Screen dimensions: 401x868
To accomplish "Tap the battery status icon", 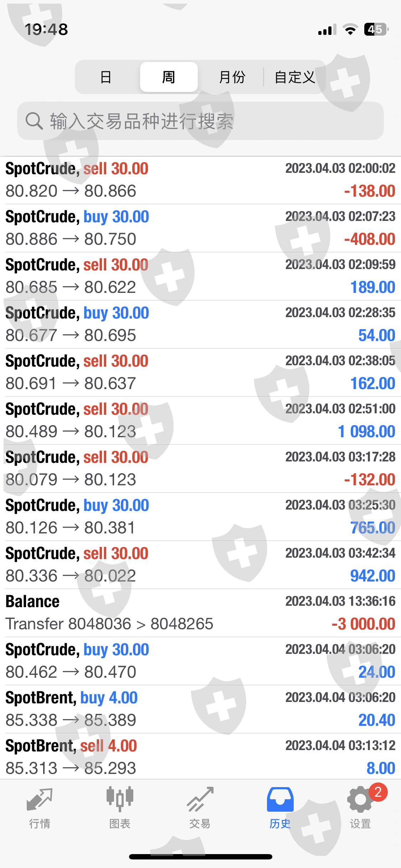I will click(376, 30).
